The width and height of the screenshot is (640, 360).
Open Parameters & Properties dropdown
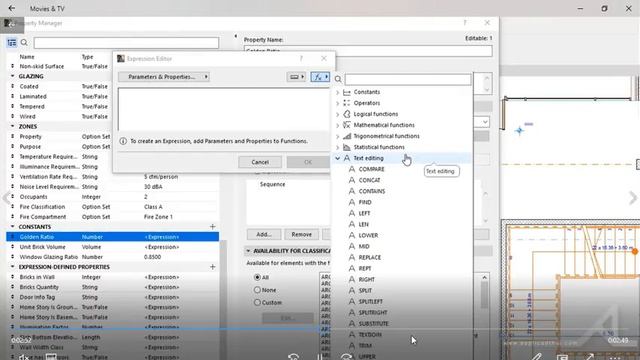point(164,77)
